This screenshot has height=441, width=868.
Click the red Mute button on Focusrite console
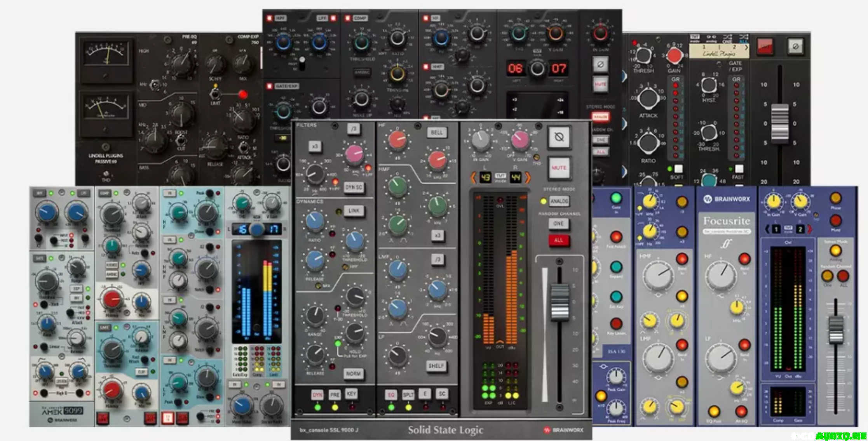[835, 221]
